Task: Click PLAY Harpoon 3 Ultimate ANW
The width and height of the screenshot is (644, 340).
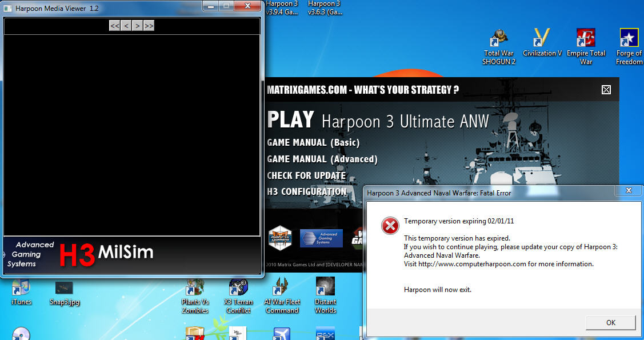Action: (x=378, y=121)
